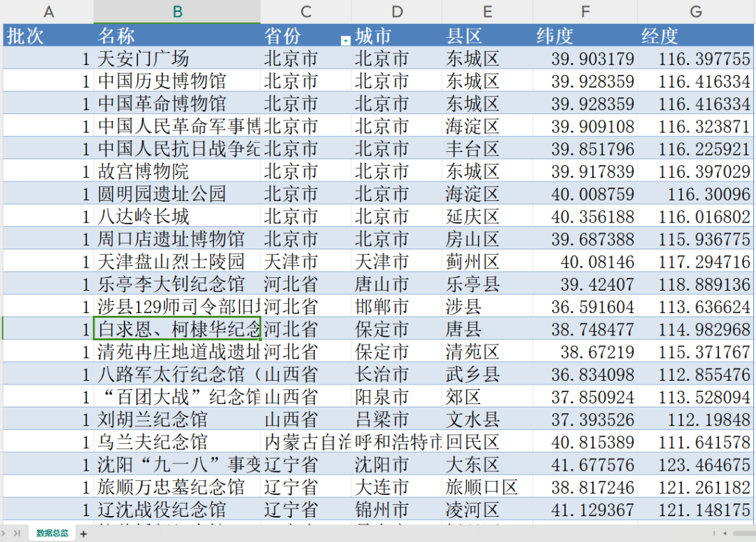Select city cell 阳泉市

[396, 397]
